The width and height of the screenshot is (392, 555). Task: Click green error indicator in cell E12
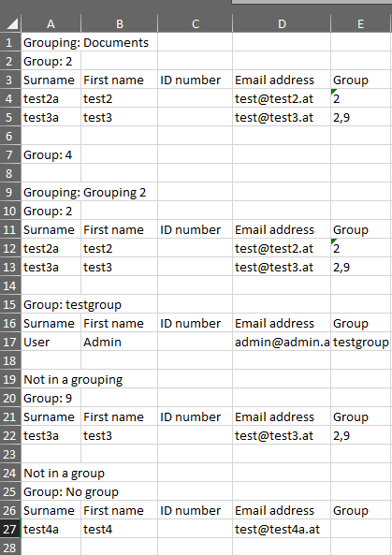coord(333,241)
